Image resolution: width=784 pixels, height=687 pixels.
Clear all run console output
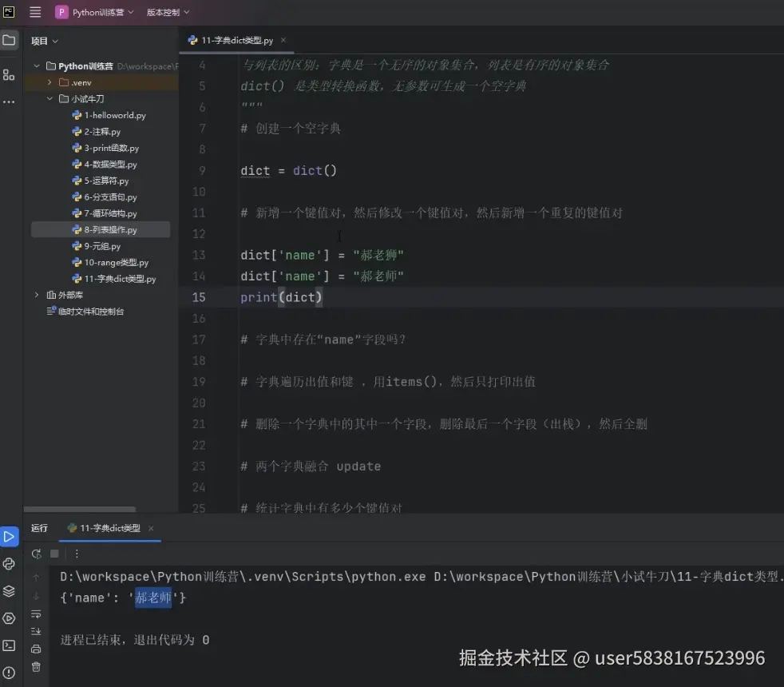[36, 667]
